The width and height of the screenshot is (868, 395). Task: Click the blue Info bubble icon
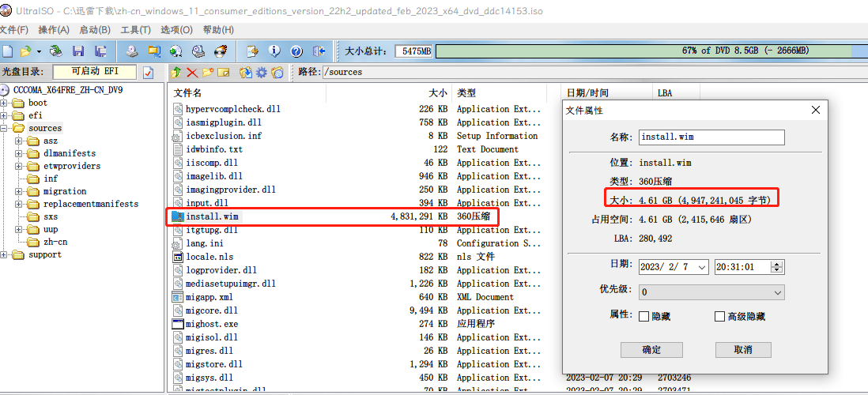pyautogui.click(x=274, y=51)
